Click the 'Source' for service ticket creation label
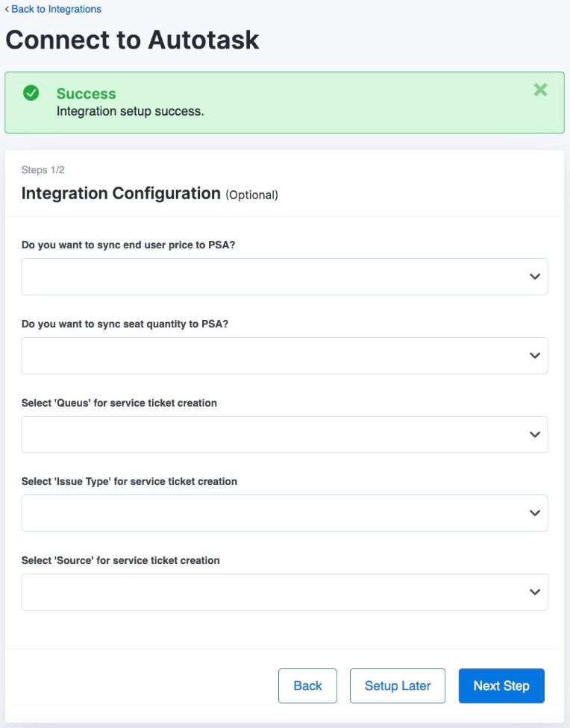 [x=121, y=560]
